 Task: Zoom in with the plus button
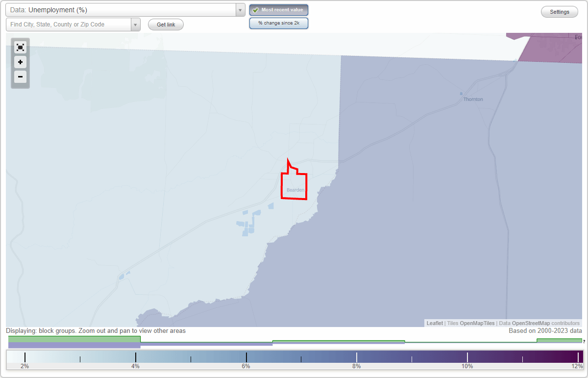20,62
